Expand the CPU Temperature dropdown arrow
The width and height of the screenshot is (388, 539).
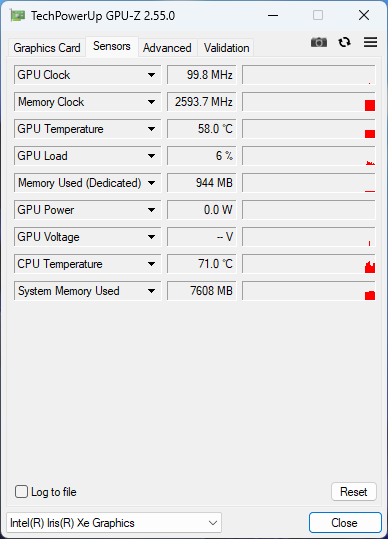151,264
